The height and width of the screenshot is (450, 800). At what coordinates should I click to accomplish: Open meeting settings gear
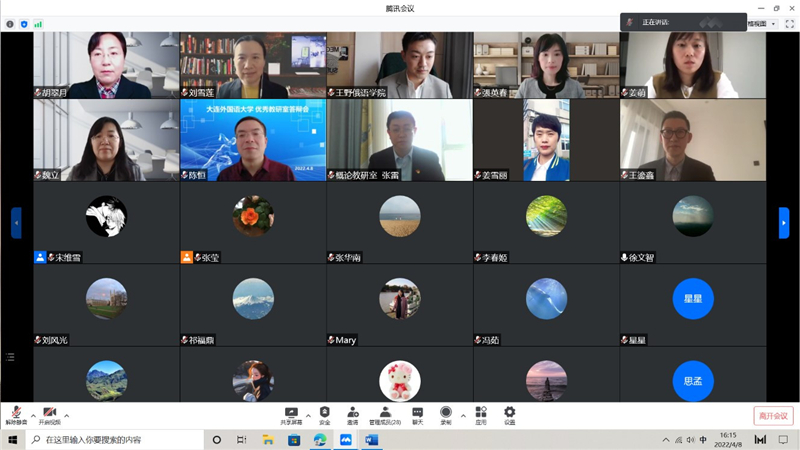click(x=510, y=414)
